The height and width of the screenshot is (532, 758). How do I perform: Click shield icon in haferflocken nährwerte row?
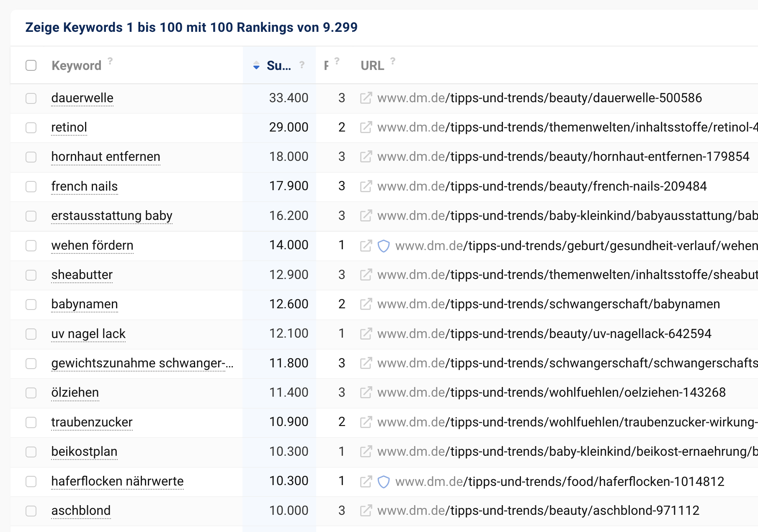click(384, 482)
